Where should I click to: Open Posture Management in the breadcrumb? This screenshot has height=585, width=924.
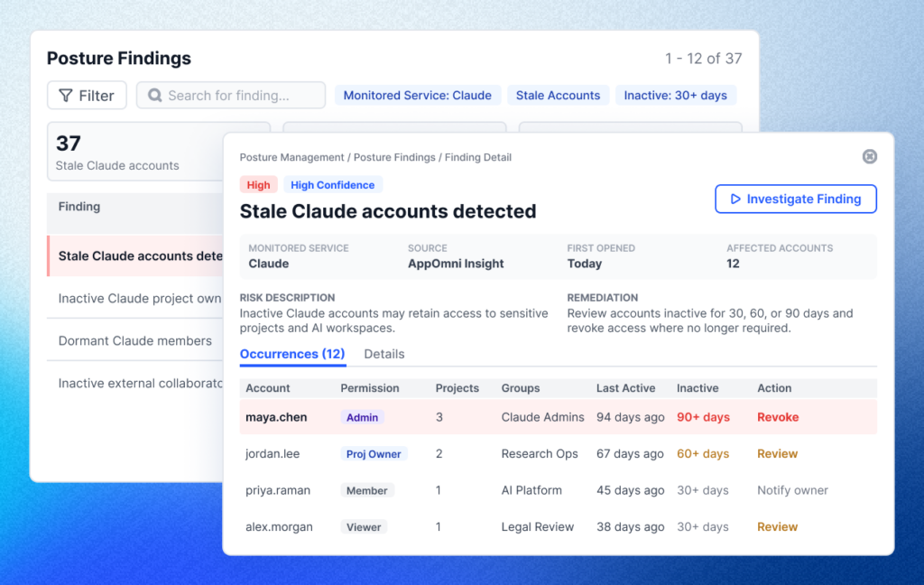click(x=291, y=157)
